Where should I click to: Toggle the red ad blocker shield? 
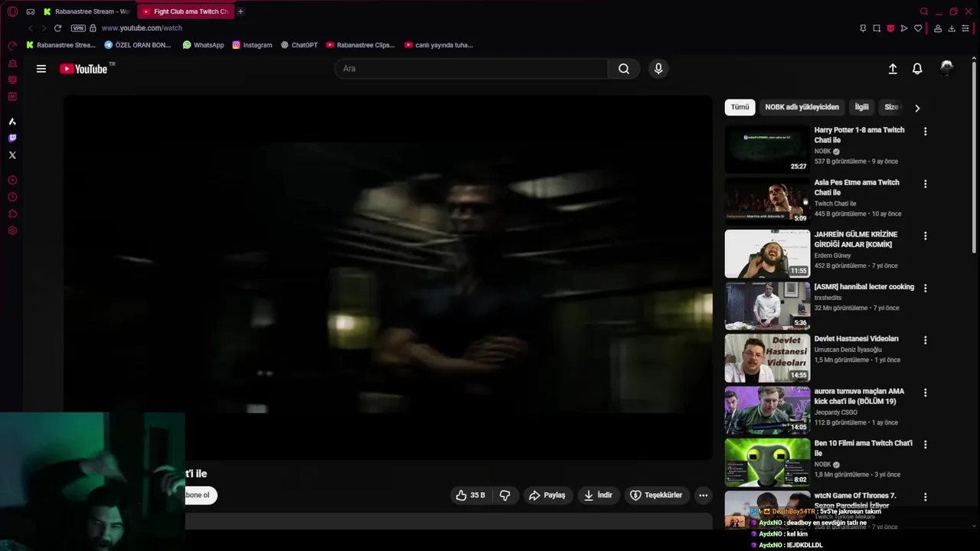click(x=890, y=28)
